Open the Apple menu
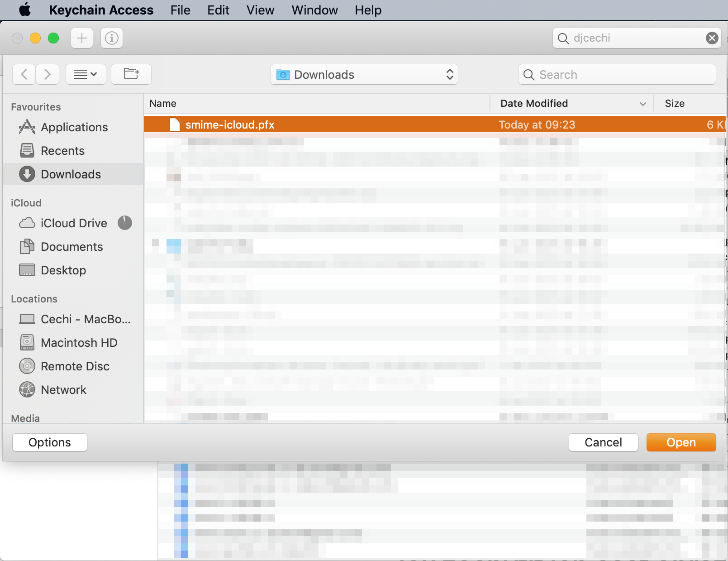Viewport: 728px width, 561px height. [x=25, y=10]
